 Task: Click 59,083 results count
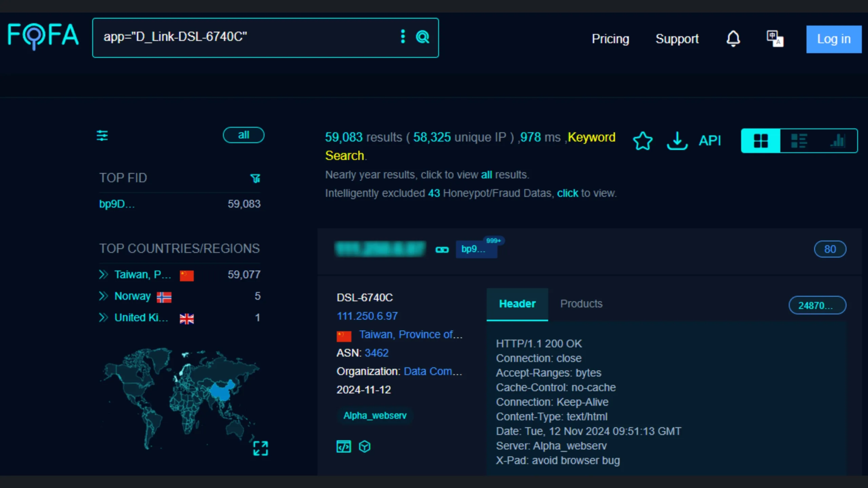[x=344, y=137]
